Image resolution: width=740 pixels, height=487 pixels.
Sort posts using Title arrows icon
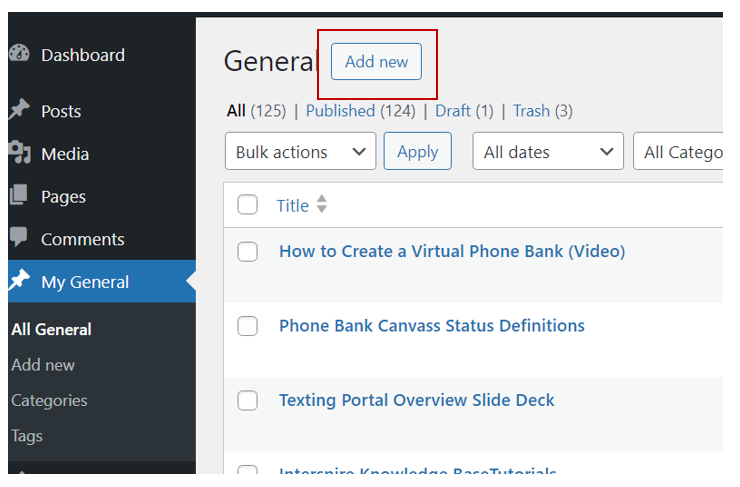(x=321, y=204)
